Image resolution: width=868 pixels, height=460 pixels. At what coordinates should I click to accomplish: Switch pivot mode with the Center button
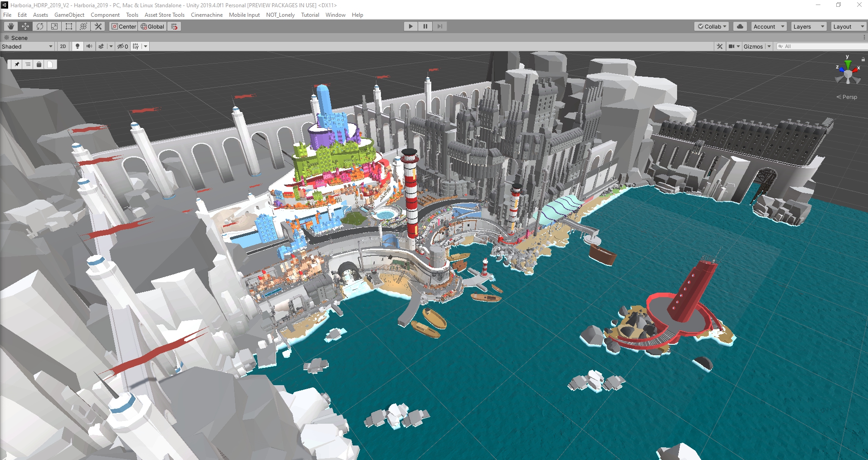(x=123, y=26)
